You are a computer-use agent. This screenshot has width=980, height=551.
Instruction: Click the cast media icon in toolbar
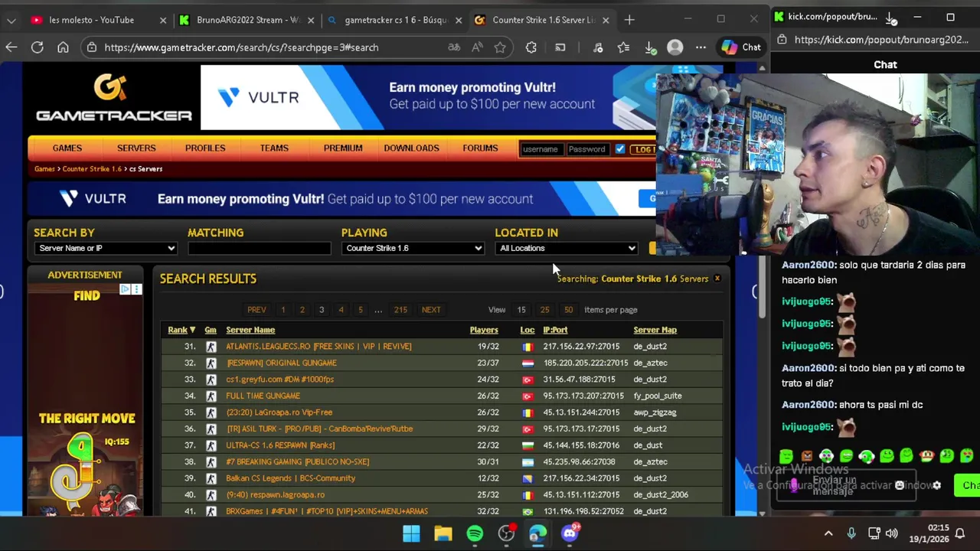click(x=560, y=47)
